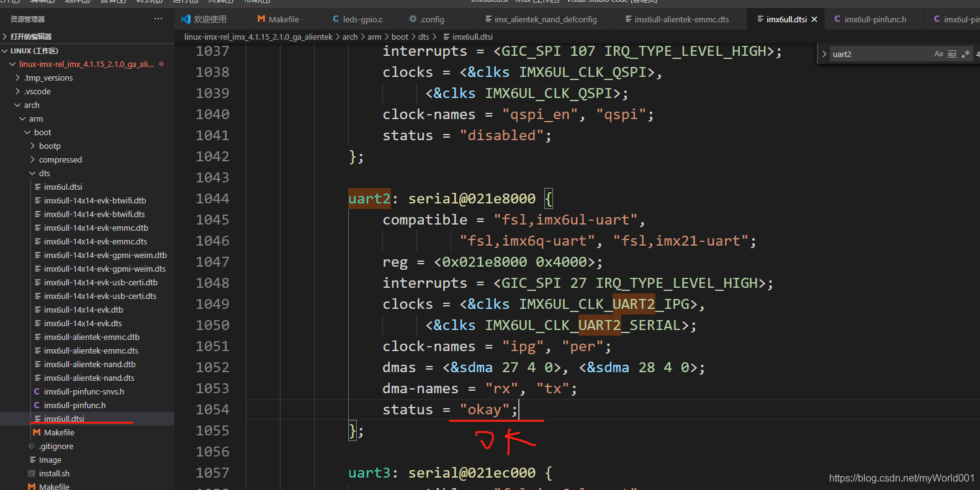Expand the .vscode folder
This screenshot has width=980, height=490.
pos(37,91)
